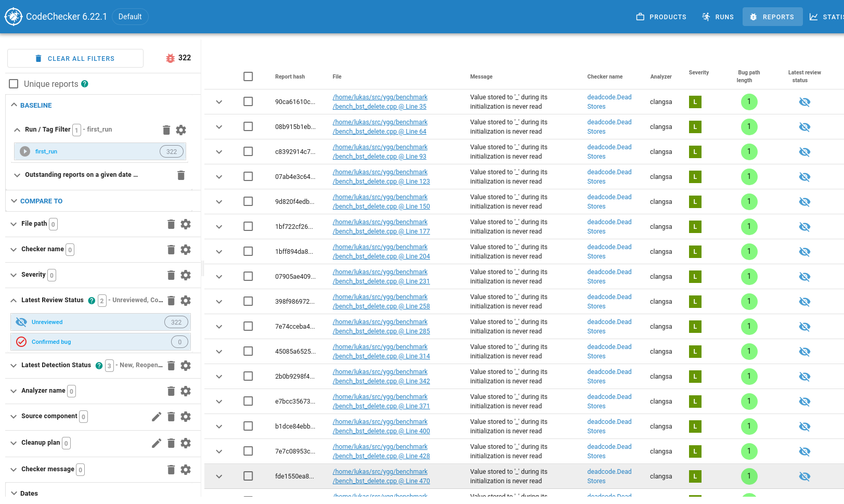This screenshot has height=504, width=844.
Task: Click help icon beside Latest Review Status
Action: pos(92,301)
